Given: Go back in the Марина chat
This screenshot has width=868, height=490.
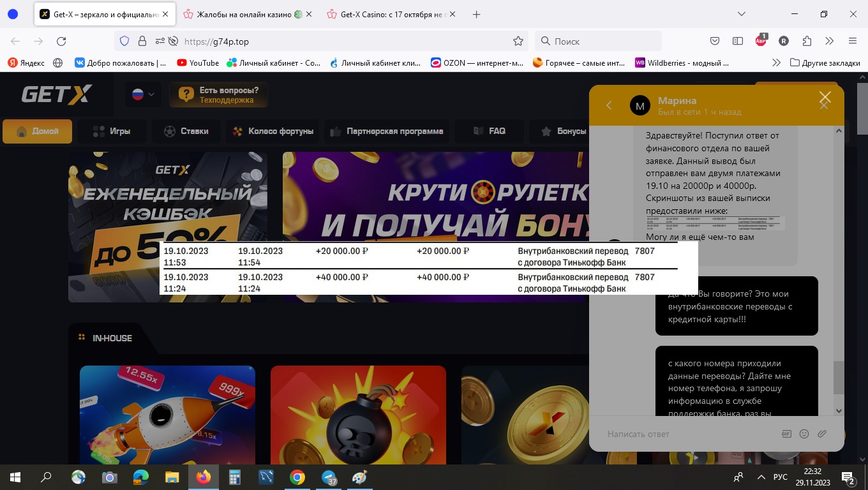Looking at the screenshot, I should pyautogui.click(x=609, y=105).
